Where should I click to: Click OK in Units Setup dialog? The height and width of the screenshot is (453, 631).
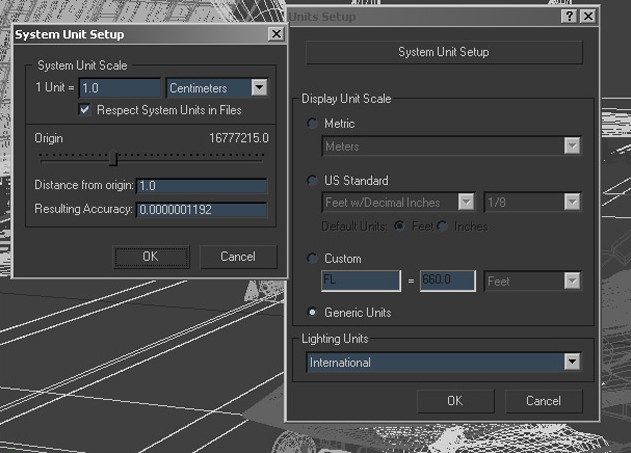pyautogui.click(x=456, y=401)
